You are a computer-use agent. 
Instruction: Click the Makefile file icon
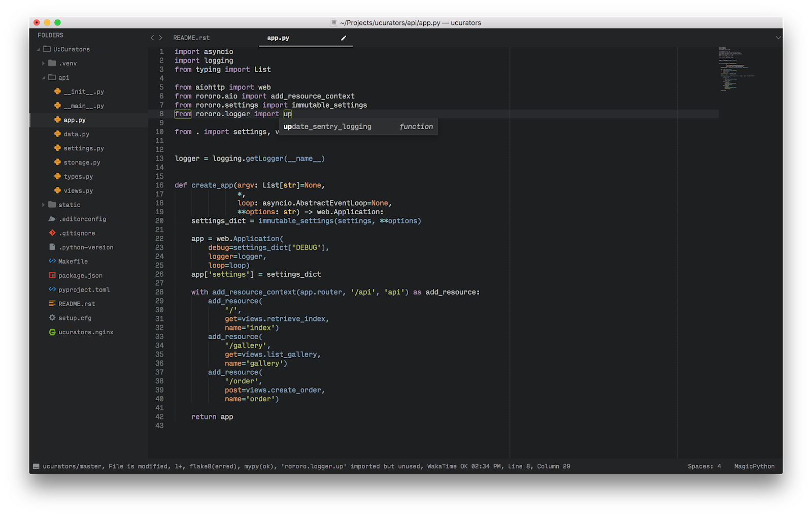point(52,261)
